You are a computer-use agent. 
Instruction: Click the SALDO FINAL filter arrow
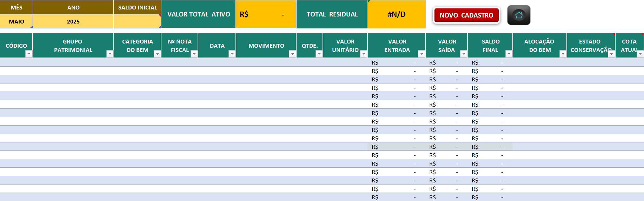pyautogui.click(x=509, y=54)
